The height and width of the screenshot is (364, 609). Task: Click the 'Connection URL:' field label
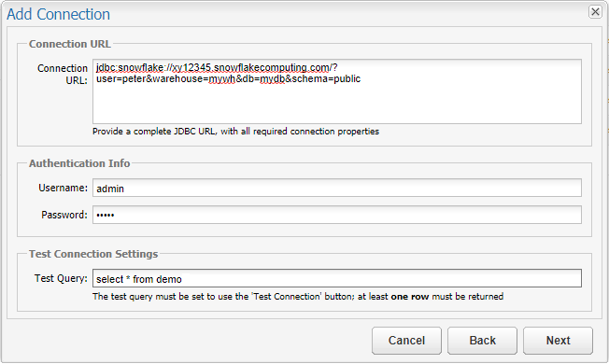(63, 74)
